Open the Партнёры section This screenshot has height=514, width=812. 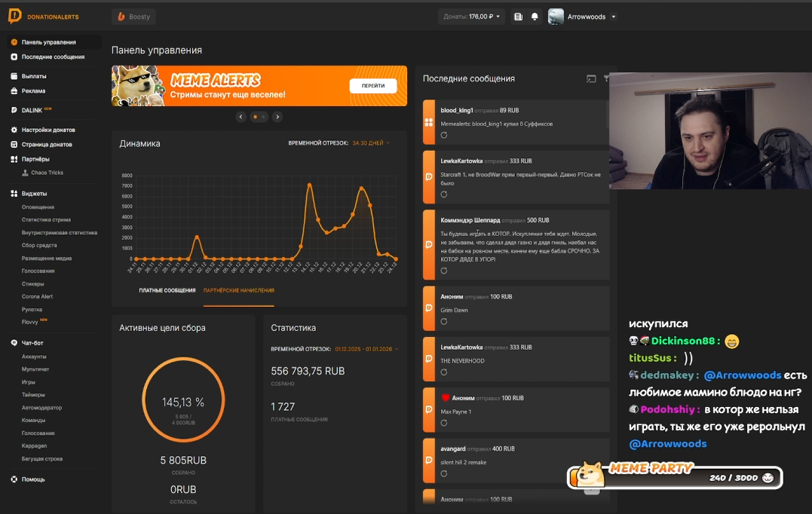pos(35,159)
